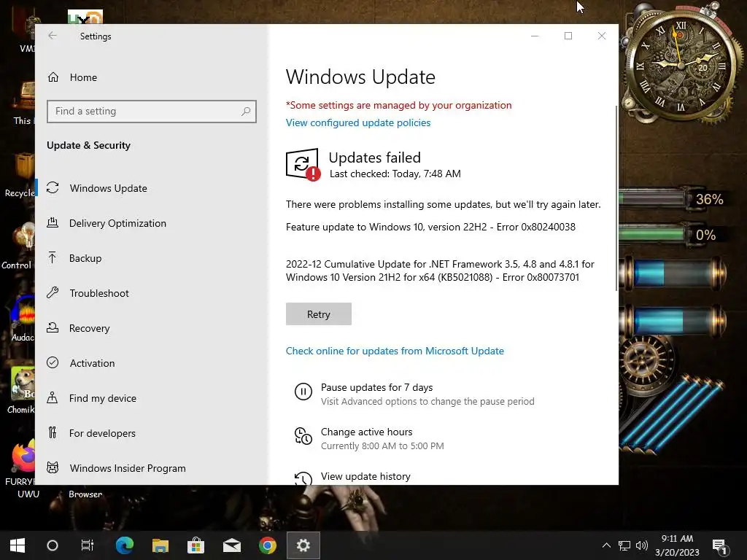Open Change active hours option

367,432
